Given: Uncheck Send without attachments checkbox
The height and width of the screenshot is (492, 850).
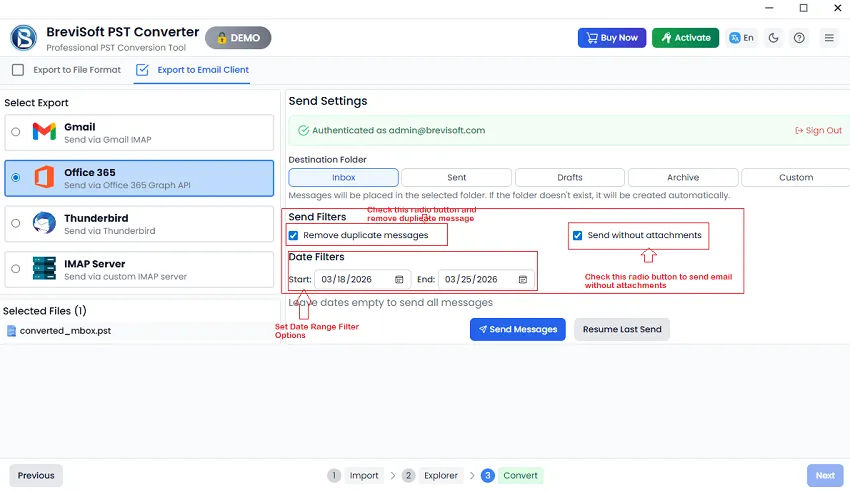Looking at the screenshot, I should pyautogui.click(x=577, y=235).
